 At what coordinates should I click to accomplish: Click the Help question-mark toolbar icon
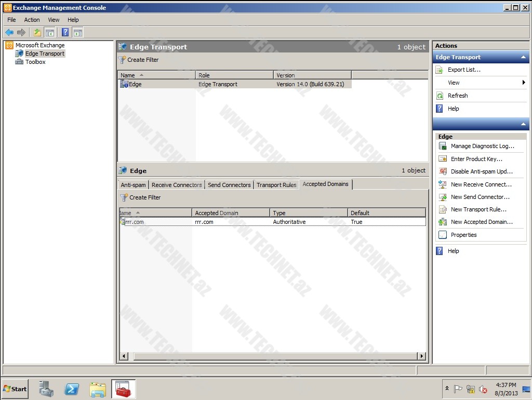coord(65,32)
